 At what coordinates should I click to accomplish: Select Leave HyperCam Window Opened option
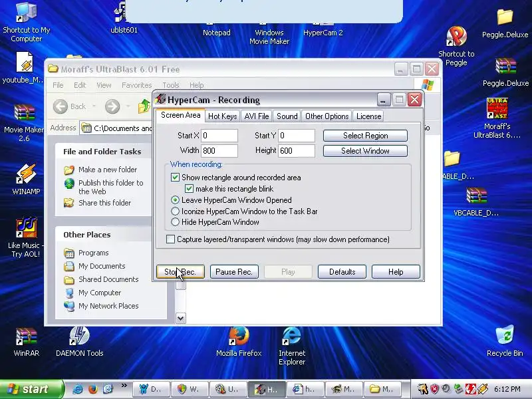[175, 200]
